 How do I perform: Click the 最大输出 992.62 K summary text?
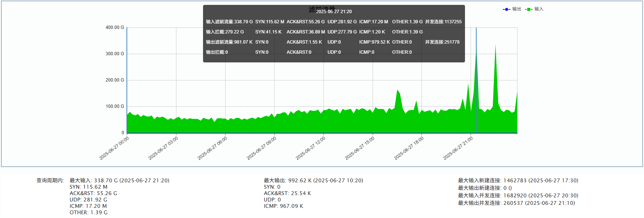point(313,180)
